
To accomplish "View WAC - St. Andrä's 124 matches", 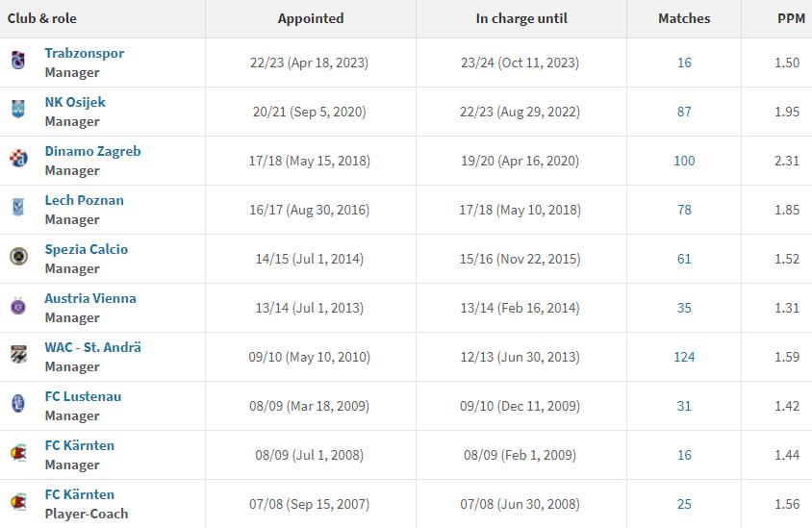I will click(684, 357).
